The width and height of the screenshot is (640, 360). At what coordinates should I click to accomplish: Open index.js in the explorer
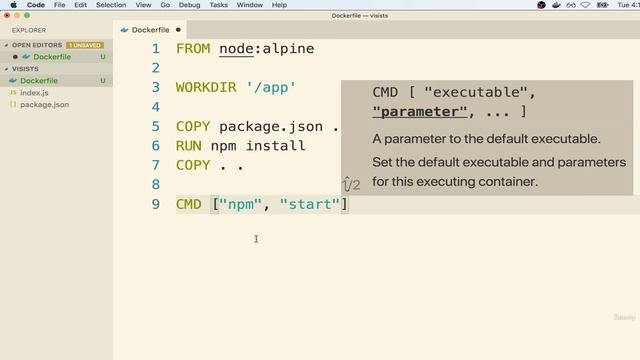coord(34,93)
